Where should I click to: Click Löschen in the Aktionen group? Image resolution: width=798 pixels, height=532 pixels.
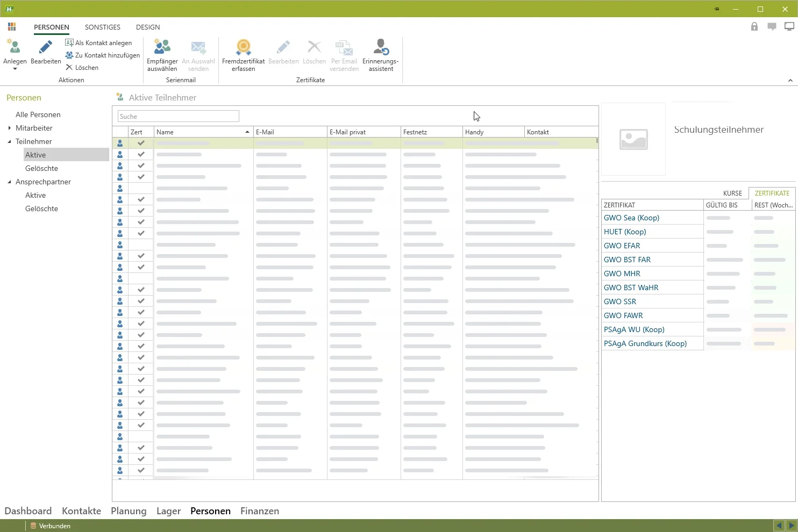82,68
